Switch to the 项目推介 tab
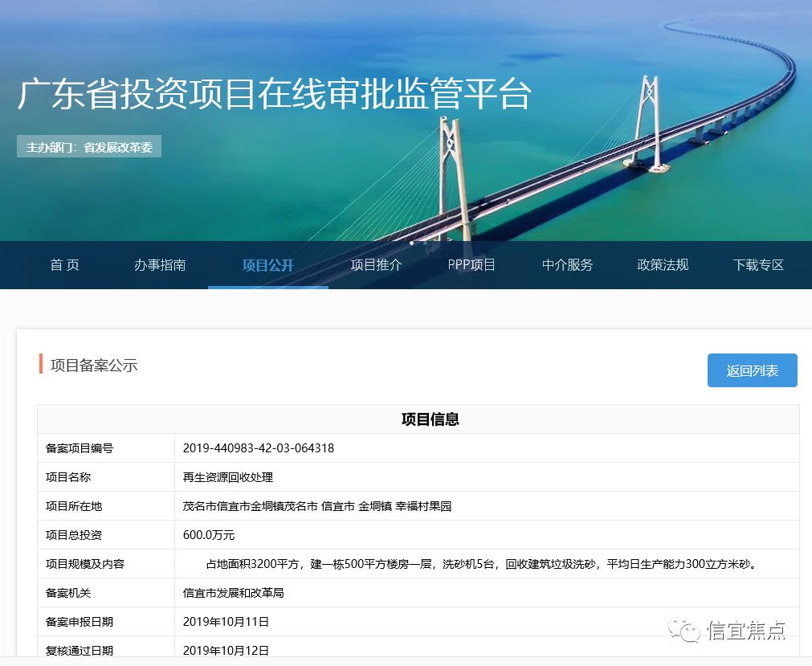Image resolution: width=812 pixels, height=666 pixels. tap(375, 265)
